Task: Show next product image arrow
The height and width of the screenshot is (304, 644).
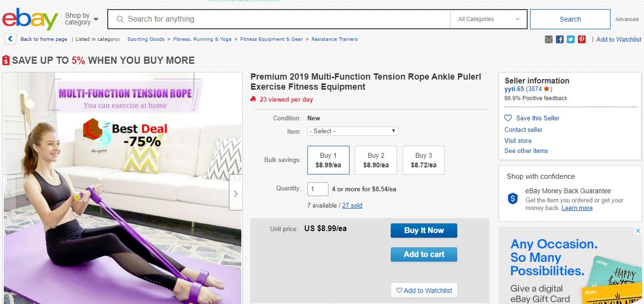Action: pos(236,193)
